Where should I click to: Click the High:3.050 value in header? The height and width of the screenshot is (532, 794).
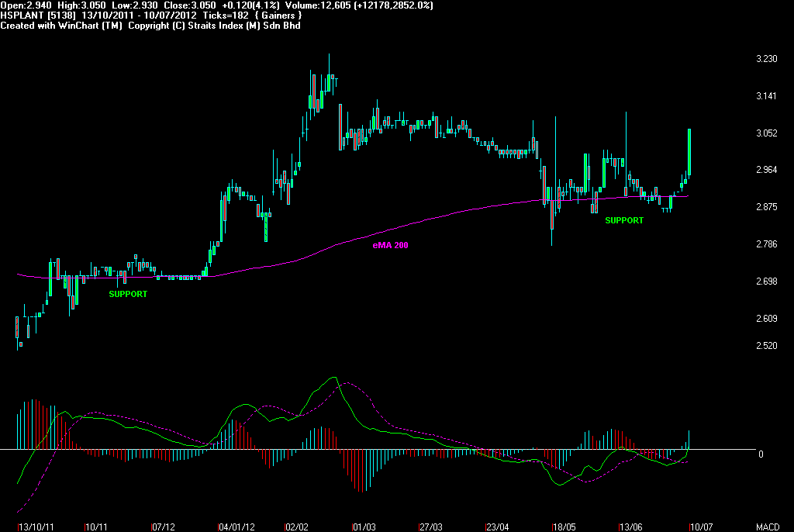(x=81, y=5)
